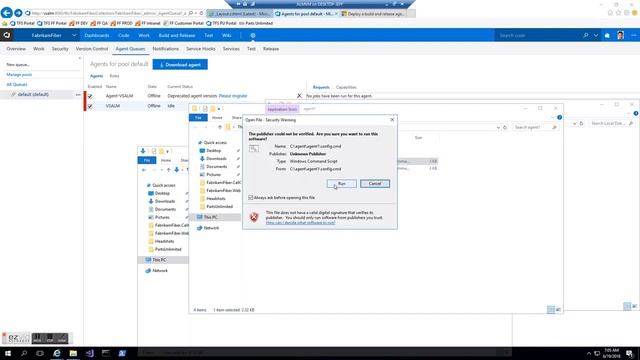Switch to the Version Control admin tab
The height and width of the screenshot is (360, 640).
click(92, 49)
